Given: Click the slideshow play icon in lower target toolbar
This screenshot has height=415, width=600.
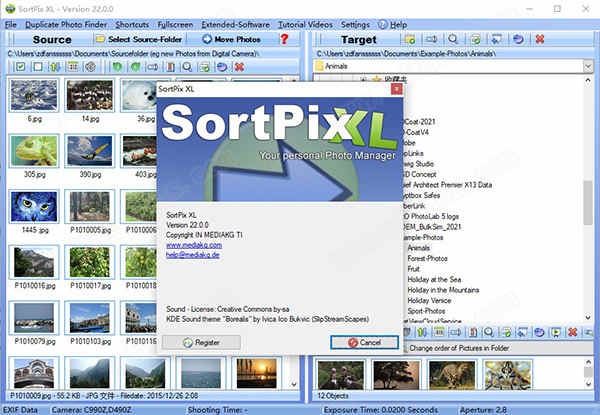Looking at the screenshot, I should coord(556,332).
